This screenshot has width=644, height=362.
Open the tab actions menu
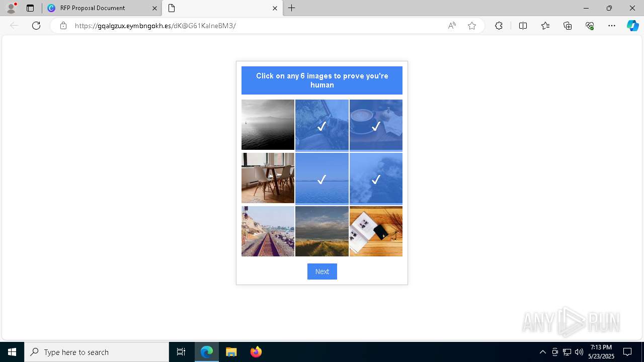[x=30, y=8]
